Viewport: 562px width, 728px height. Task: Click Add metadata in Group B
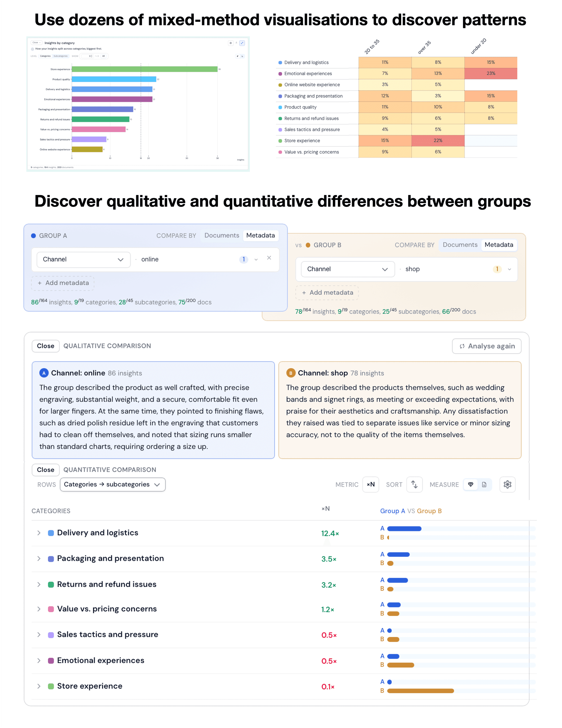click(327, 293)
